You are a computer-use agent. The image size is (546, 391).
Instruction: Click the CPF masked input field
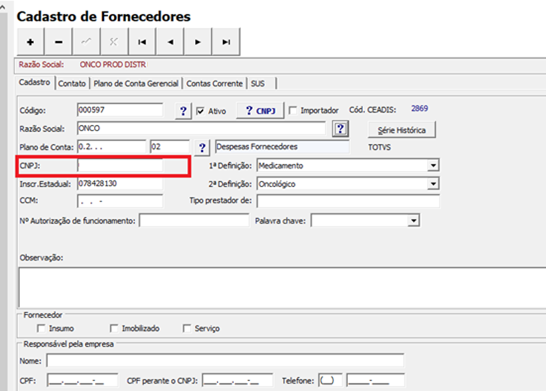[x=83, y=381]
